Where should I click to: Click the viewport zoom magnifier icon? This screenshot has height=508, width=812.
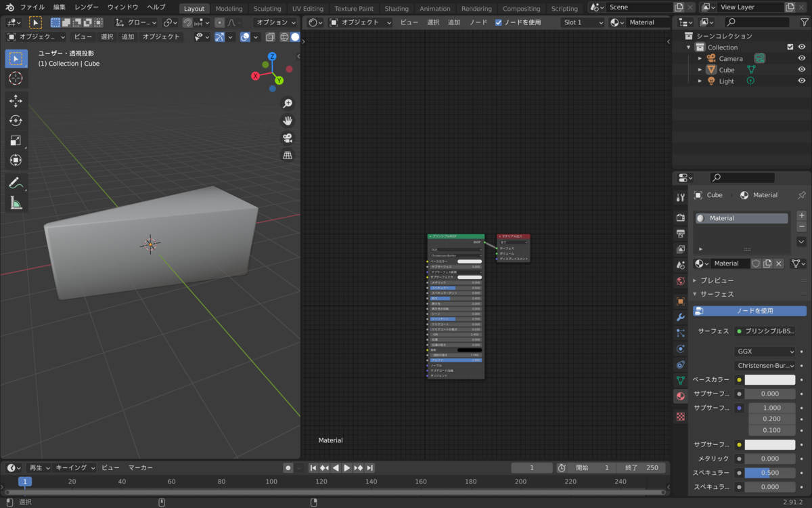coord(288,104)
